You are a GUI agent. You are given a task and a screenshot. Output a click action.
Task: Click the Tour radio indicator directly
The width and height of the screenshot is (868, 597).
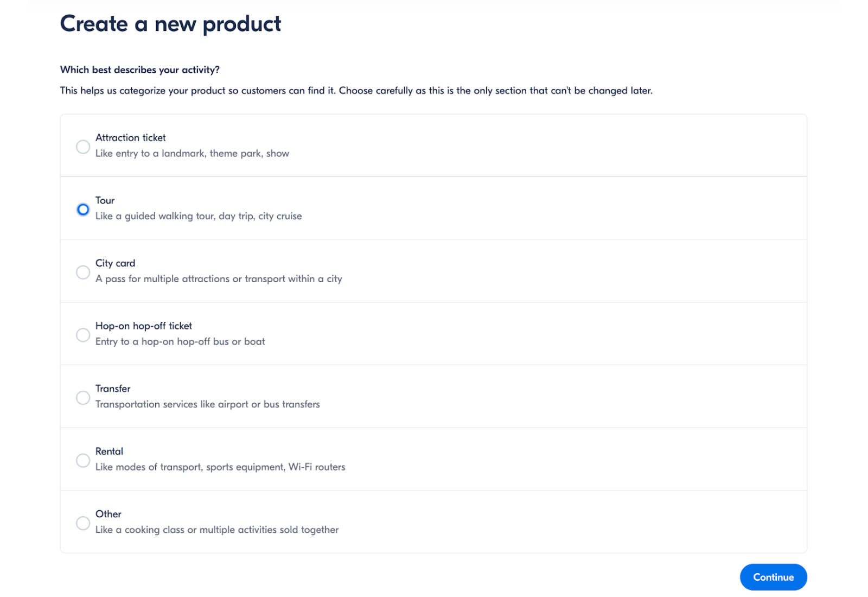[82, 209]
